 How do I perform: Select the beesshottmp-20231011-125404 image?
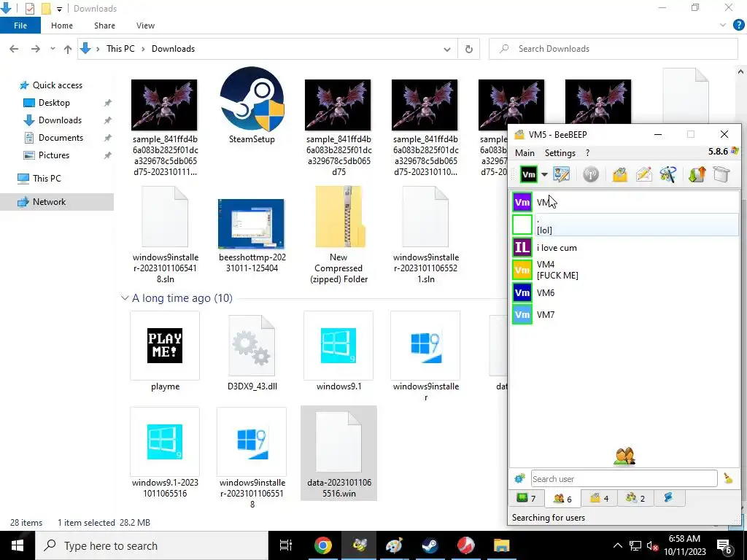252,236
